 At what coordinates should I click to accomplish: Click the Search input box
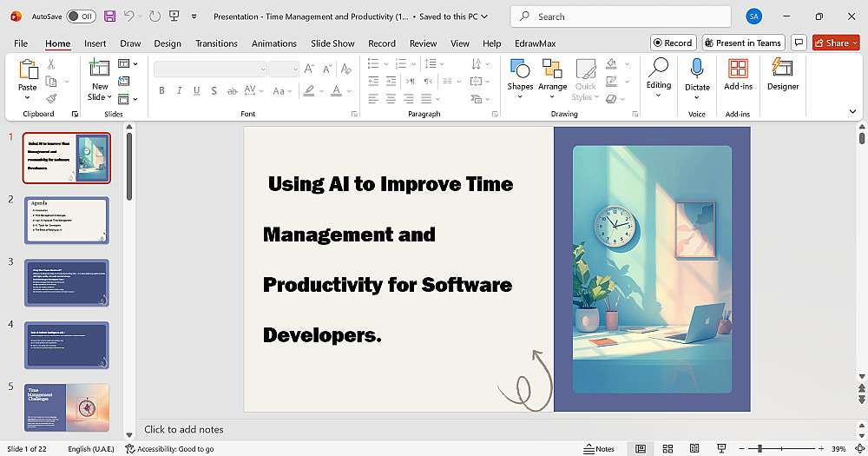point(620,17)
